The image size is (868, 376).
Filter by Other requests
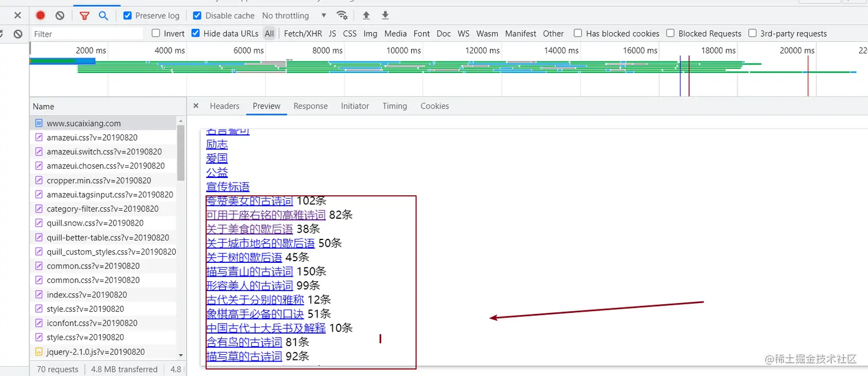[553, 34]
